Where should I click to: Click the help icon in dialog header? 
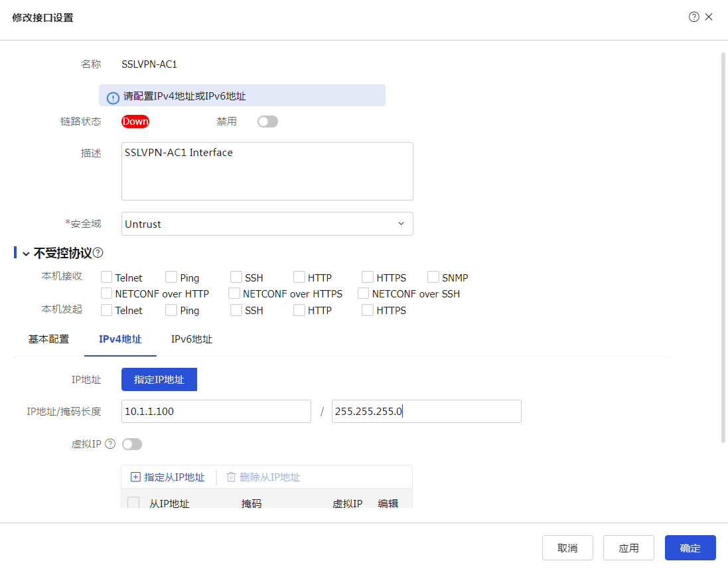click(x=694, y=17)
